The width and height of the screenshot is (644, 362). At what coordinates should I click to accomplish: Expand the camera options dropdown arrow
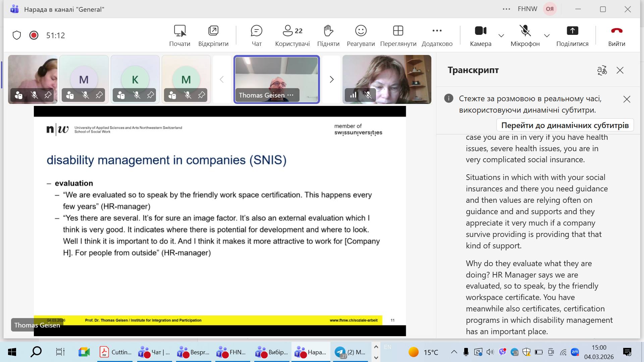tap(501, 36)
